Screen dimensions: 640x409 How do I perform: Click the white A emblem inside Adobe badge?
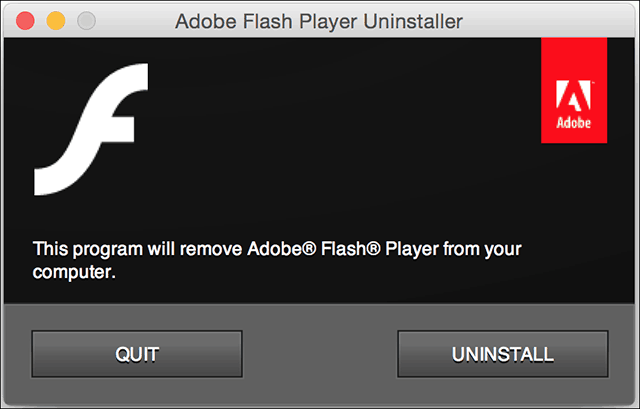tap(573, 96)
